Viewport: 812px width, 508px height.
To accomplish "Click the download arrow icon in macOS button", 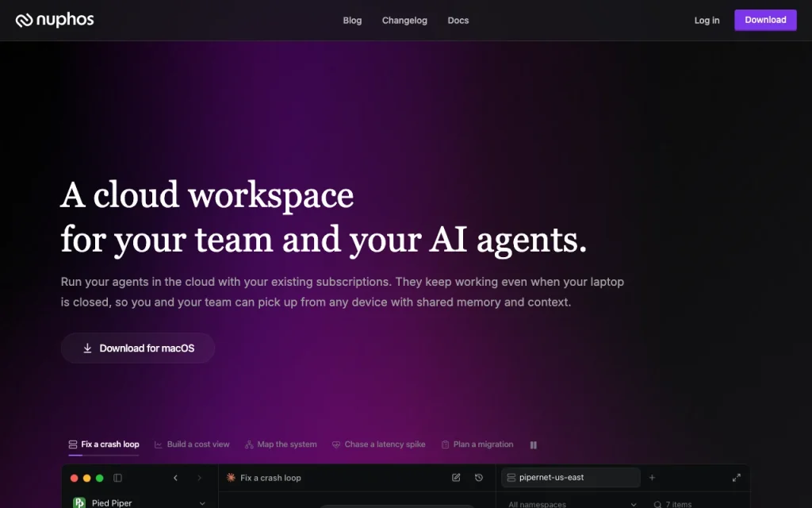I will pyautogui.click(x=87, y=348).
